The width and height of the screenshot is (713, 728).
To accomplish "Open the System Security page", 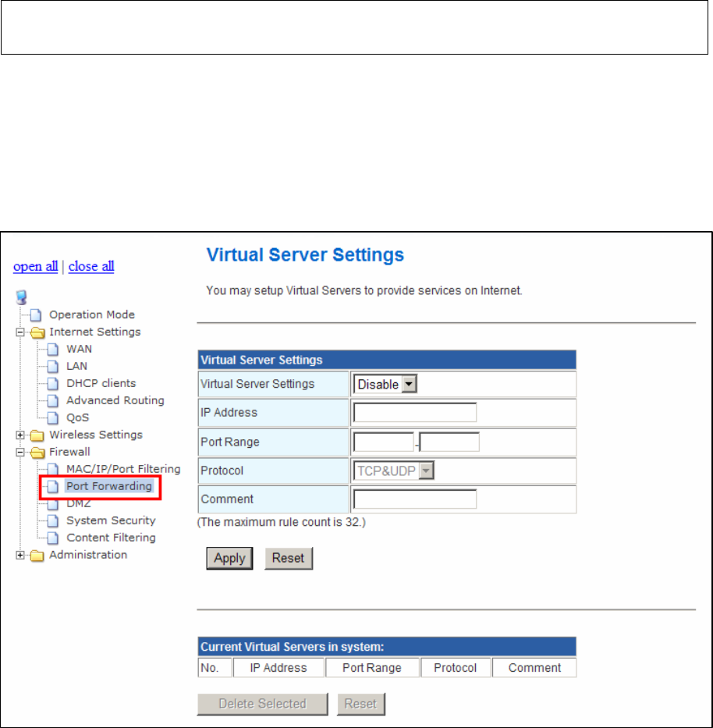I will coord(111,520).
